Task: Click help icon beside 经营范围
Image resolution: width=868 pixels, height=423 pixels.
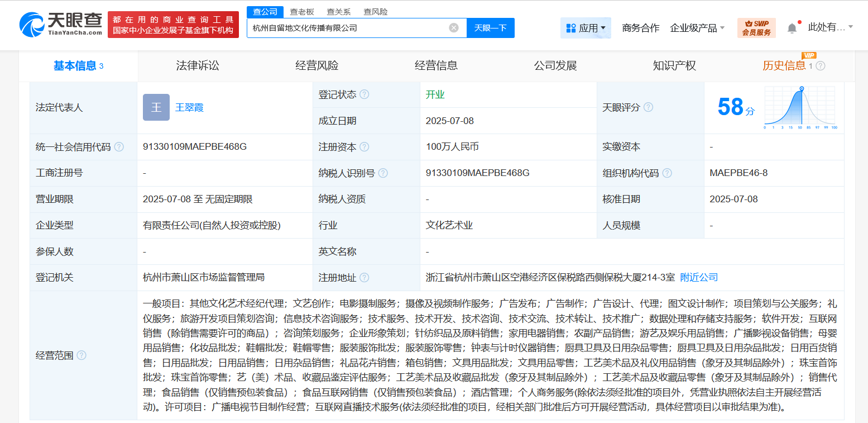Action: coord(81,355)
